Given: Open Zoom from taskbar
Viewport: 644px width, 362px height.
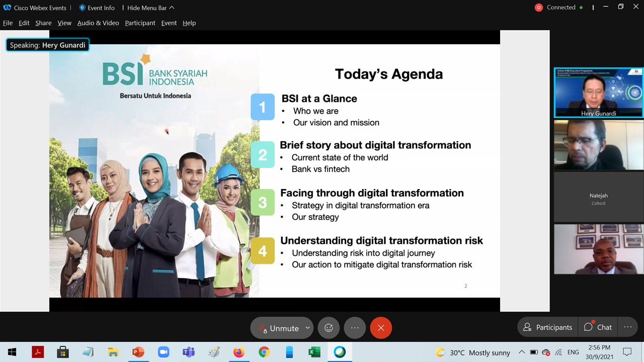Looking at the screenshot, I should coord(164,352).
